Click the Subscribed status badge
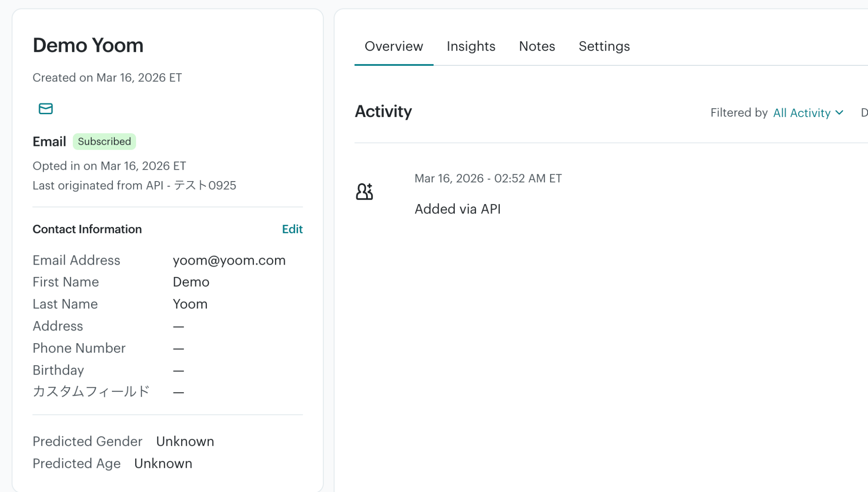868x492 pixels. [x=104, y=142]
